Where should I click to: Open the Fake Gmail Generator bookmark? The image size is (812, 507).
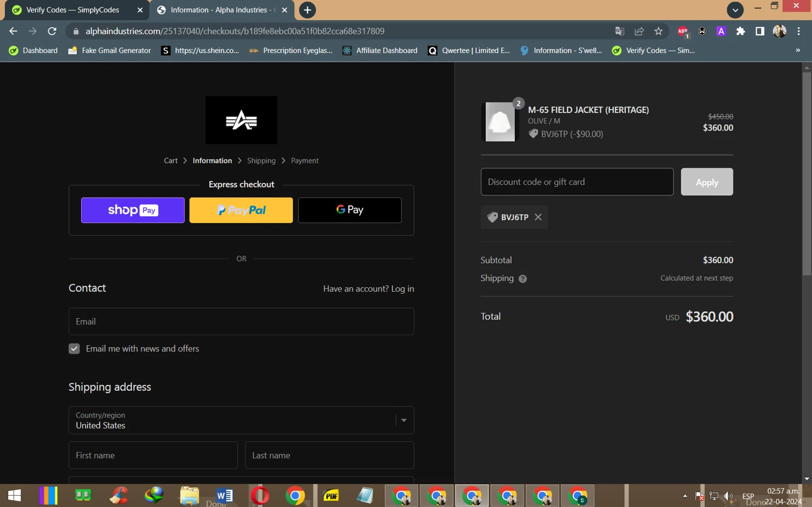point(109,50)
